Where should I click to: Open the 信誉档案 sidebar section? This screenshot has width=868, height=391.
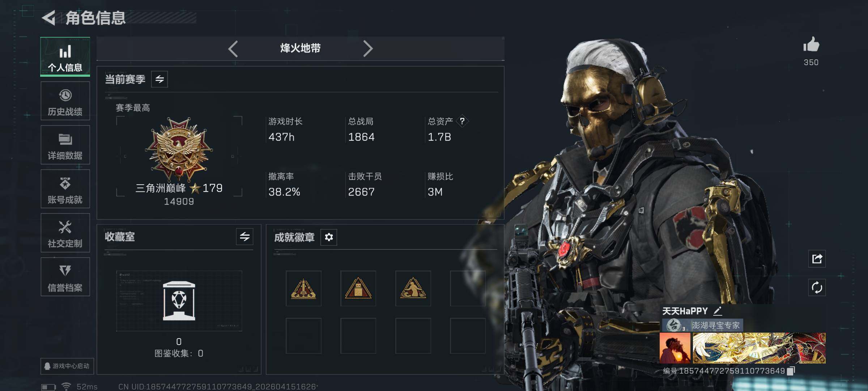point(65,277)
